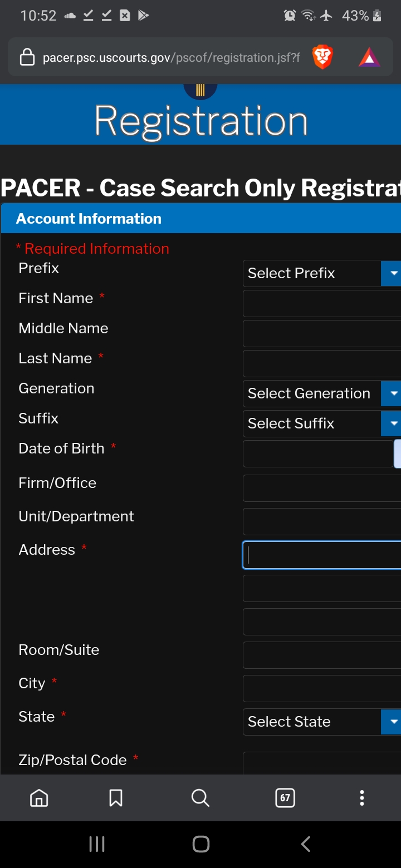The image size is (401, 868).
Task: Open the Date of Birth calendar button
Action: tap(398, 453)
